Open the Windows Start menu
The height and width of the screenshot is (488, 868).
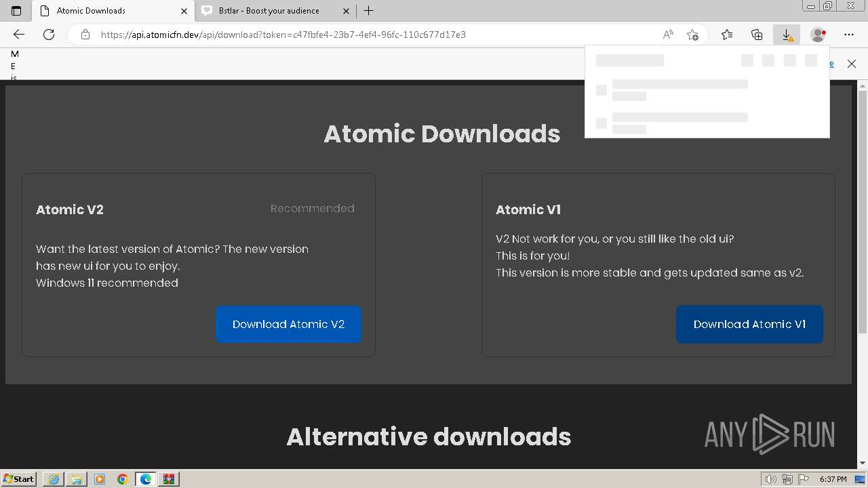(19, 479)
